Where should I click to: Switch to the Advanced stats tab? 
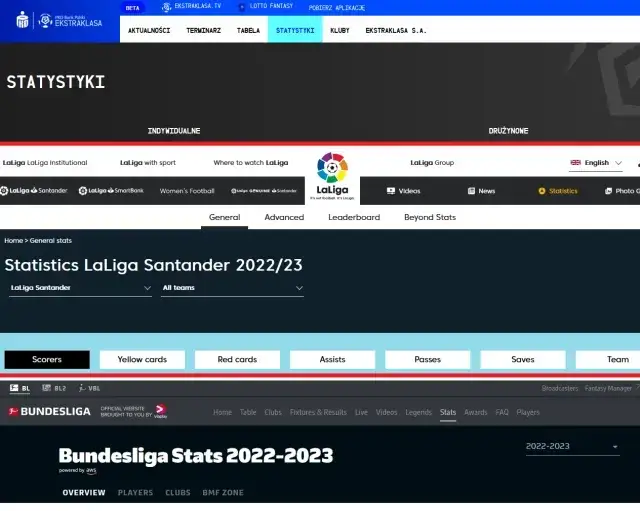[x=284, y=217]
